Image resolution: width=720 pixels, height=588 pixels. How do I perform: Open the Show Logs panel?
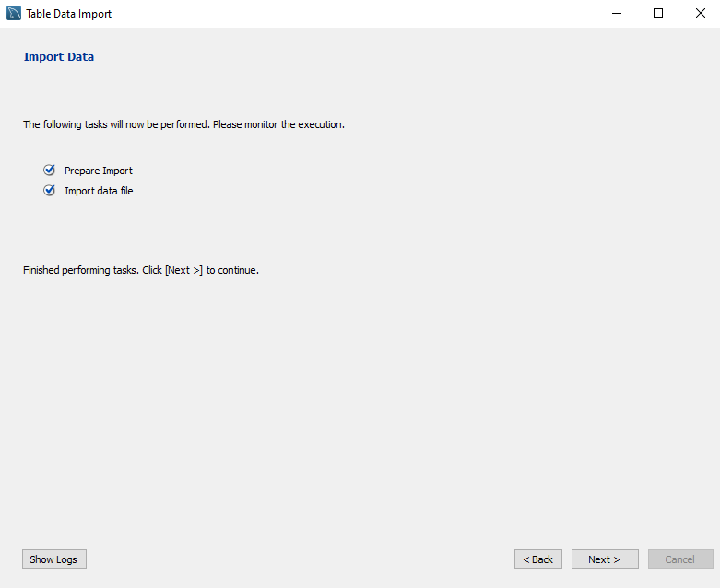click(x=54, y=559)
